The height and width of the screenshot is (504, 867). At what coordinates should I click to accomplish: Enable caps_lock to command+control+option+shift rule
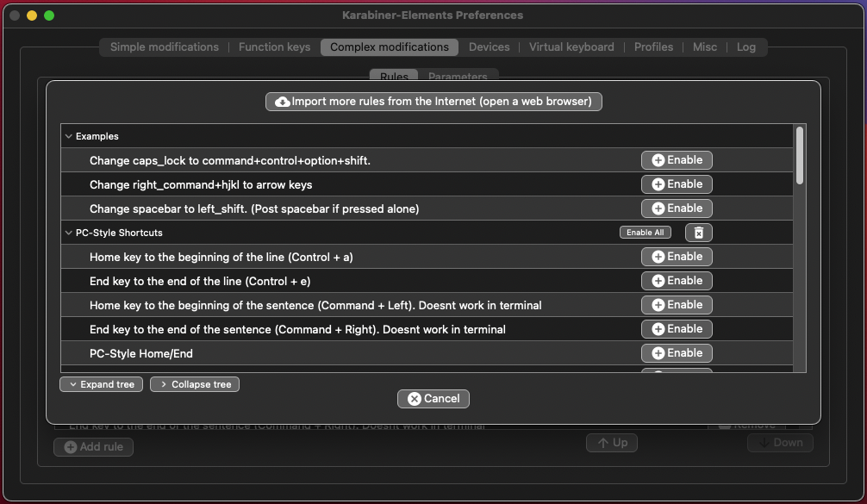coord(677,160)
